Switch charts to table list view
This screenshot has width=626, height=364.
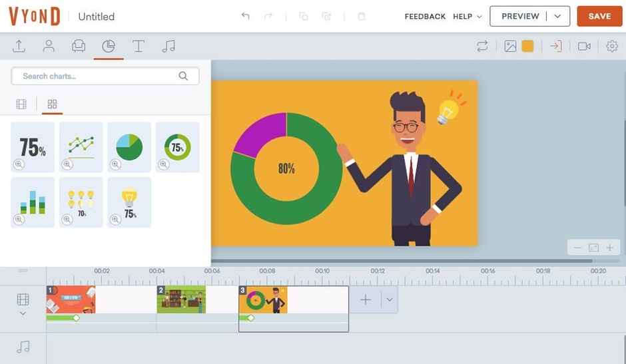click(x=21, y=104)
